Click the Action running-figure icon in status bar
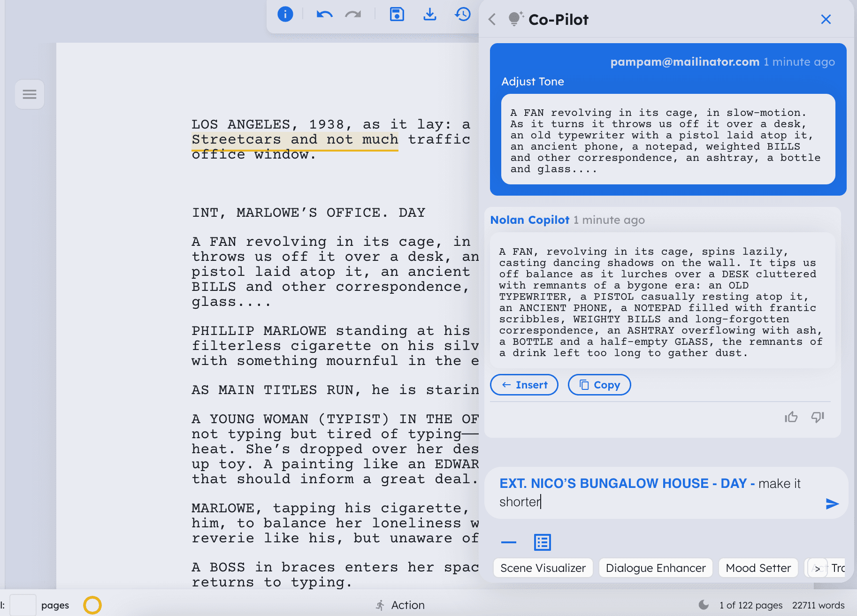 pyautogui.click(x=381, y=605)
